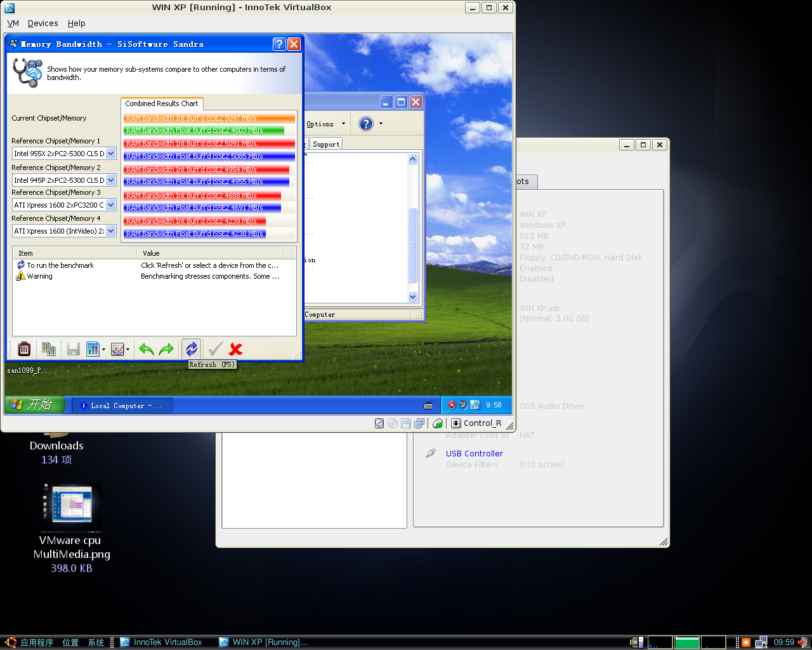812x650 pixels.
Task: Click the red X cancel icon in Sandra toolbar
Action: pyautogui.click(x=235, y=349)
